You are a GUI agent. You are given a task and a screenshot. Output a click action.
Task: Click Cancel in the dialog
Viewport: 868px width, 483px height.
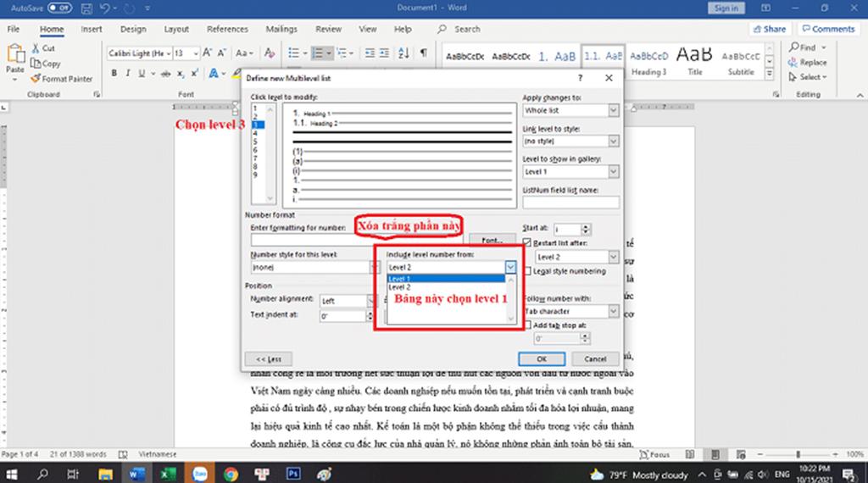click(595, 358)
